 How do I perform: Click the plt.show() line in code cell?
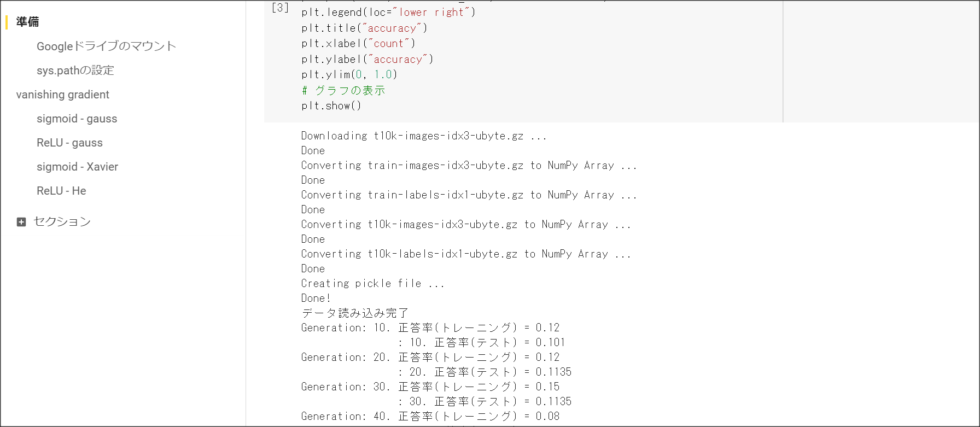tap(331, 106)
